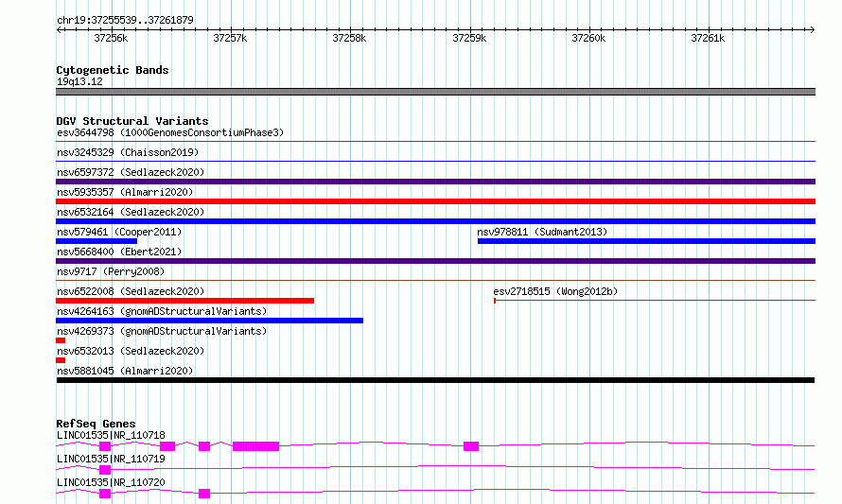Open variant nsv579461 (Cooper2011) label
The image size is (842, 504).
click(x=119, y=232)
